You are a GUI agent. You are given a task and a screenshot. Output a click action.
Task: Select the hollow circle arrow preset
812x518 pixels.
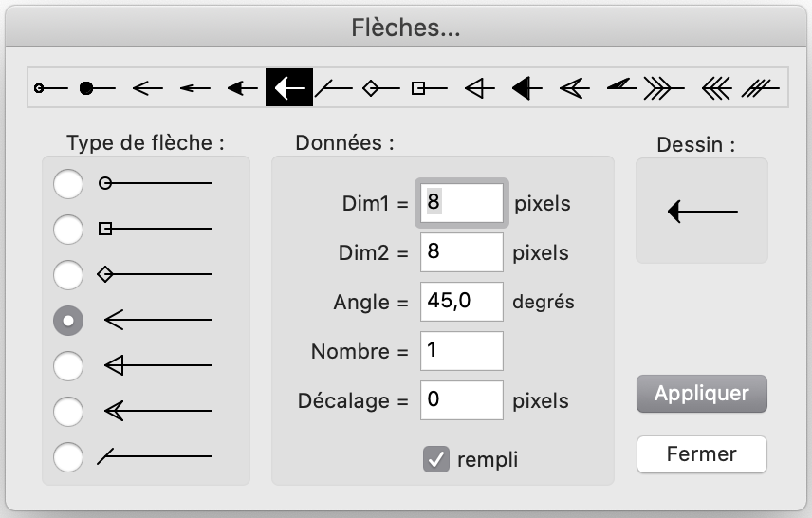pos(51,88)
